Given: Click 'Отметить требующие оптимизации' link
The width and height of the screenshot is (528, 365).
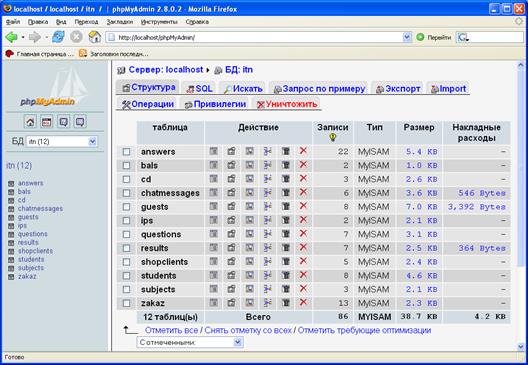Looking at the screenshot, I should (x=364, y=330).
